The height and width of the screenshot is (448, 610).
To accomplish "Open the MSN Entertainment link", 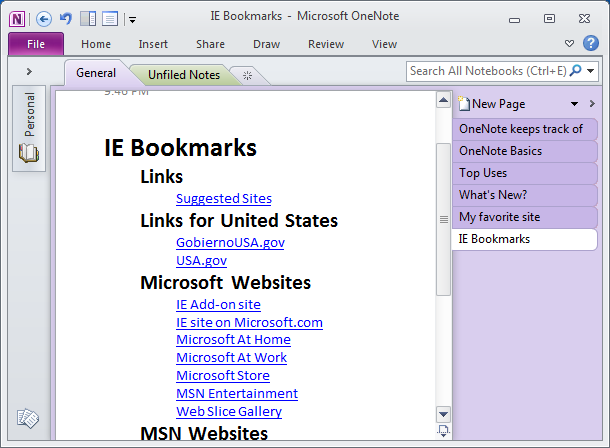I will coord(237,394).
